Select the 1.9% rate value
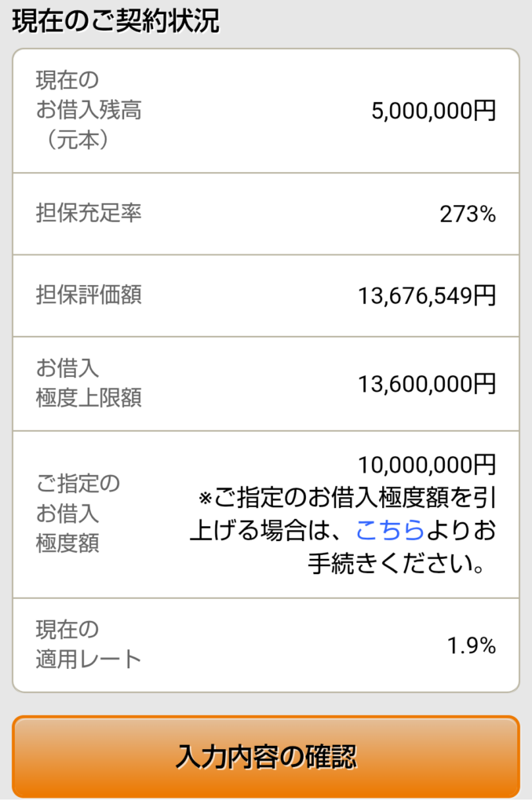The height and width of the screenshot is (804, 532). [471, 645]
